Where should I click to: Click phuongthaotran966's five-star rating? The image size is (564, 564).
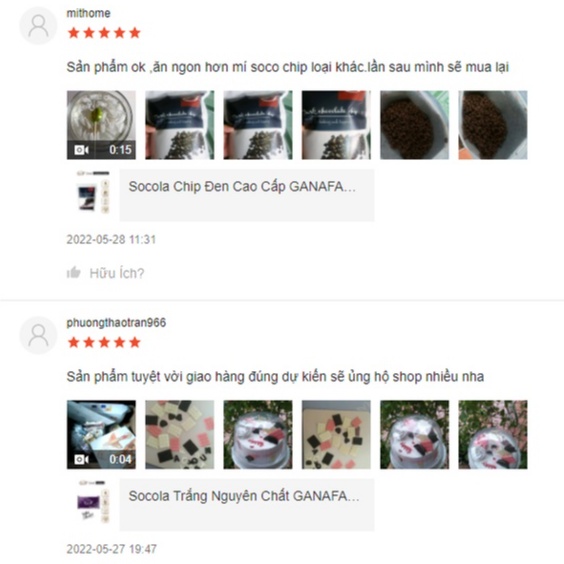(x=104, y=342)
